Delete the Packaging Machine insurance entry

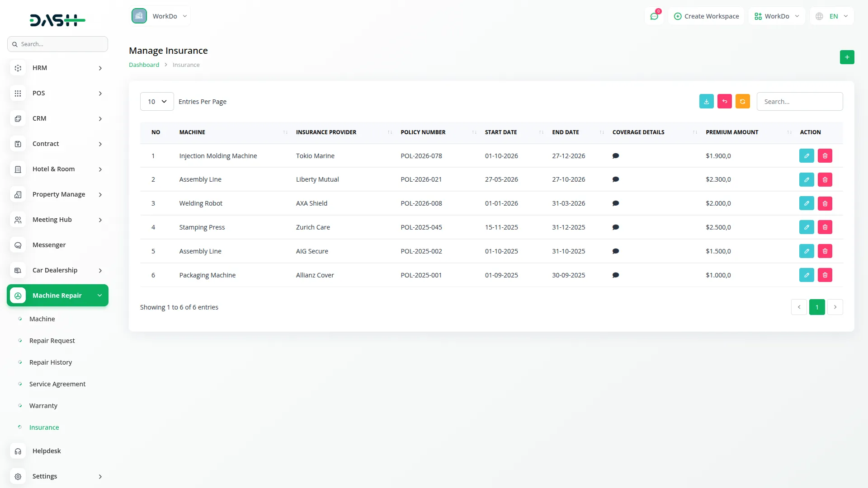[825, 275]
